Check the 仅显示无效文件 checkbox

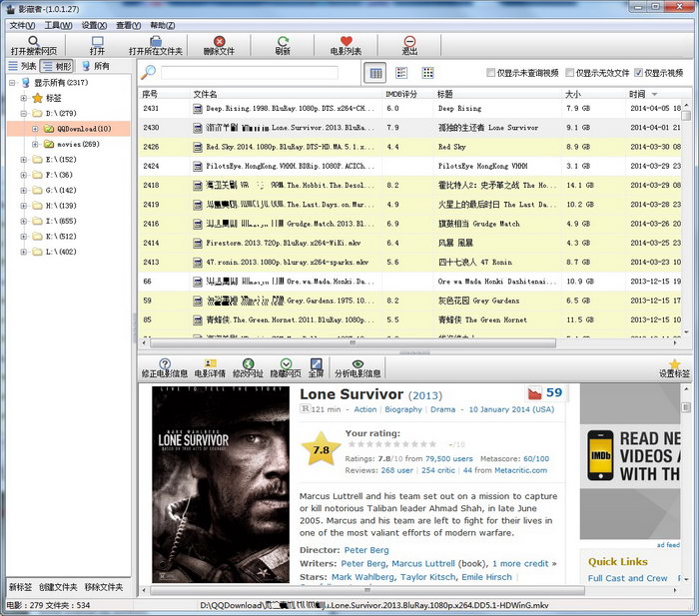pyautogui.click(x=569, y=73)
